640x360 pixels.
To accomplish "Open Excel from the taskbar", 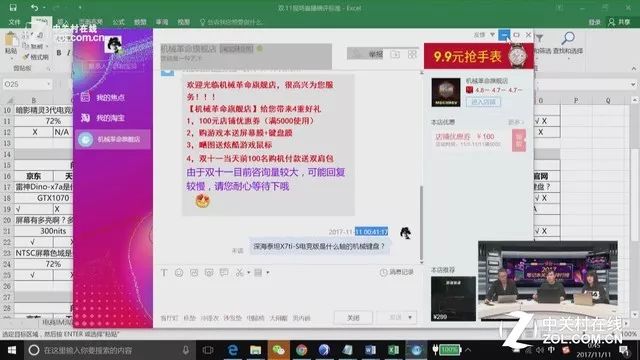I will click(x=393, y=350).
